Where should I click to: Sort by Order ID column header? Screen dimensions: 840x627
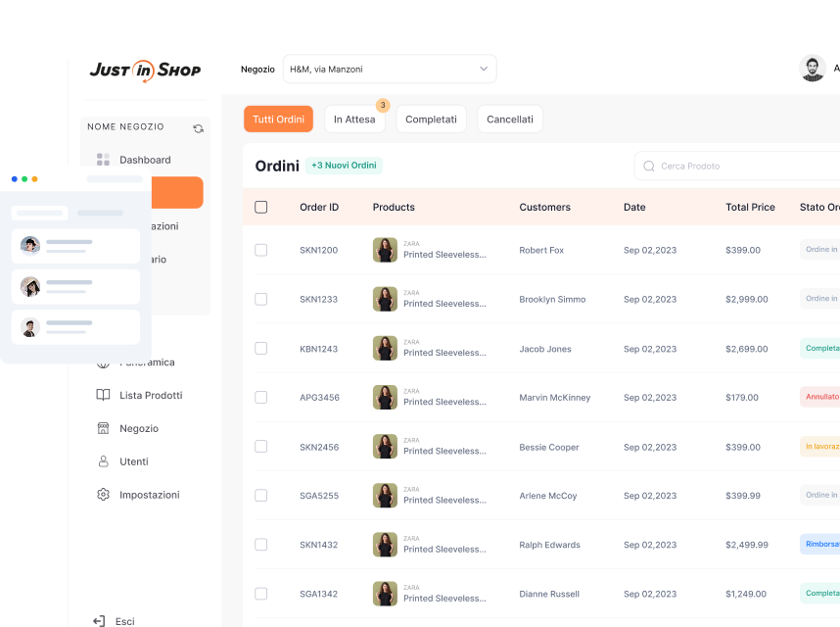(319, 207)
